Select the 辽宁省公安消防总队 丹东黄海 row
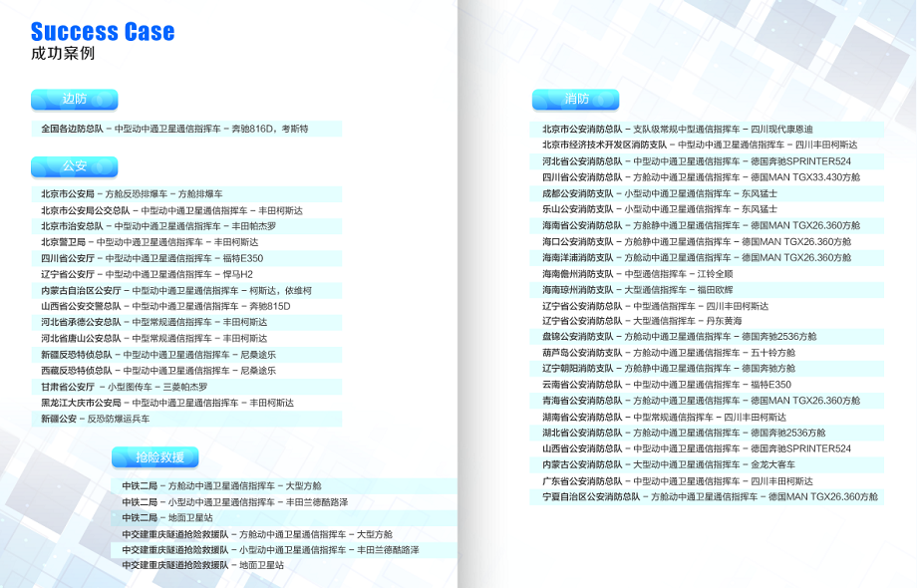 coord(707,321)
